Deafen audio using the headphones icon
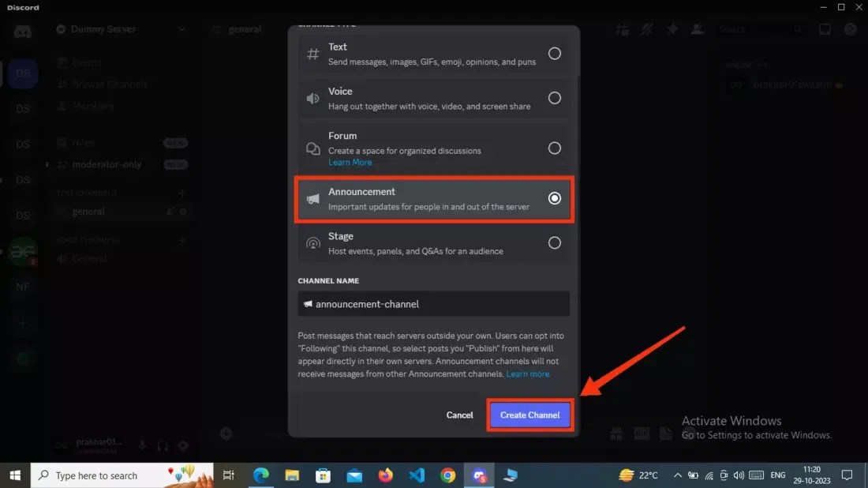The height and width of the screenshot is (488, 868). tap(162, 445)
